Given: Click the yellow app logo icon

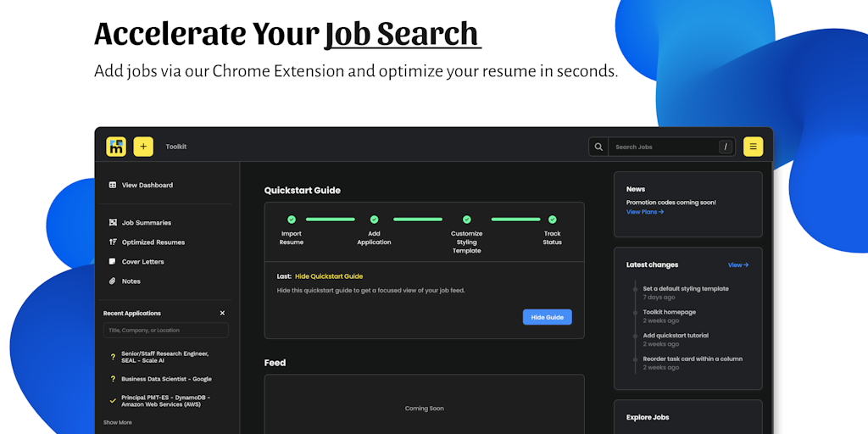Looking at the screenshot, I should pos(116,147).
